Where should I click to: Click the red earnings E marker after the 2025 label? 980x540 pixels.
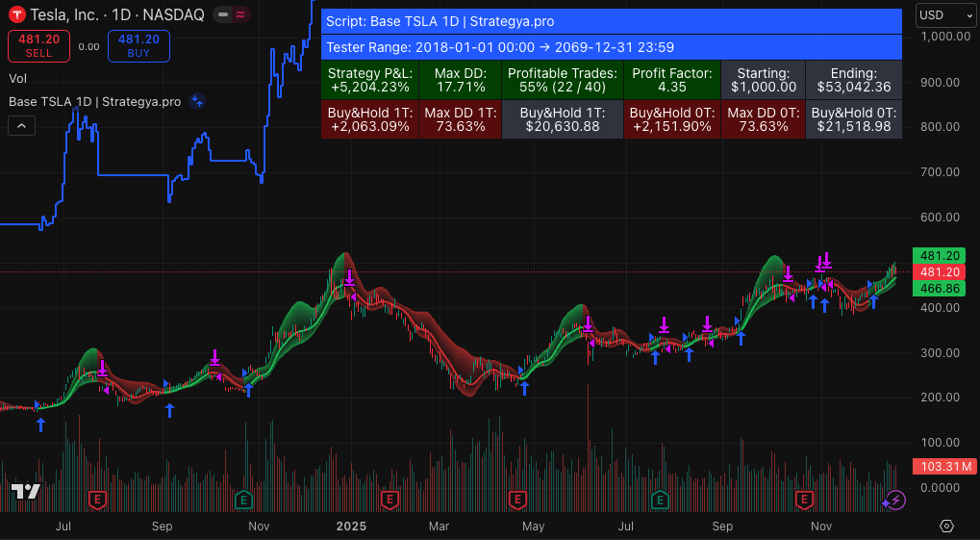(x=389, y=500)
